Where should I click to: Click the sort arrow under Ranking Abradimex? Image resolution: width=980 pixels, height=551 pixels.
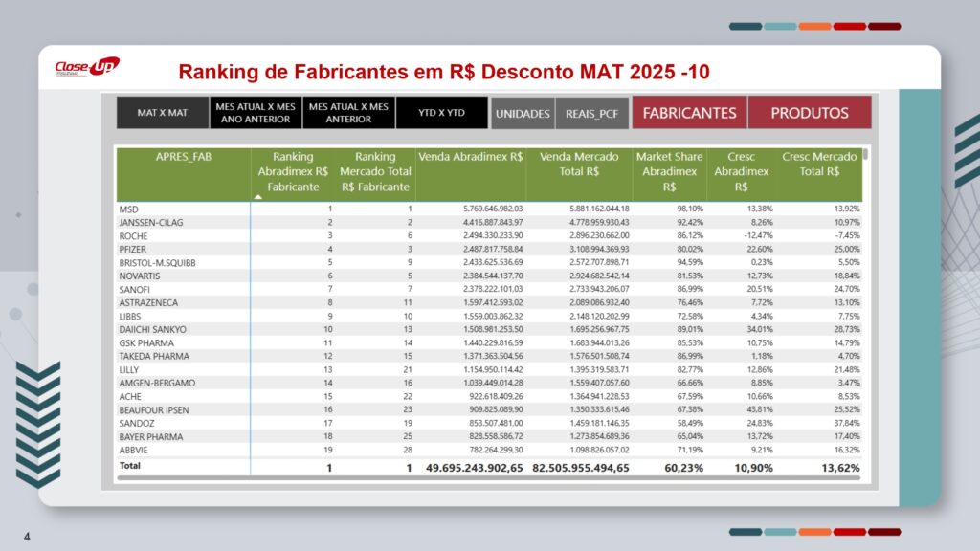pyautogui.click(x=256, y=196)
